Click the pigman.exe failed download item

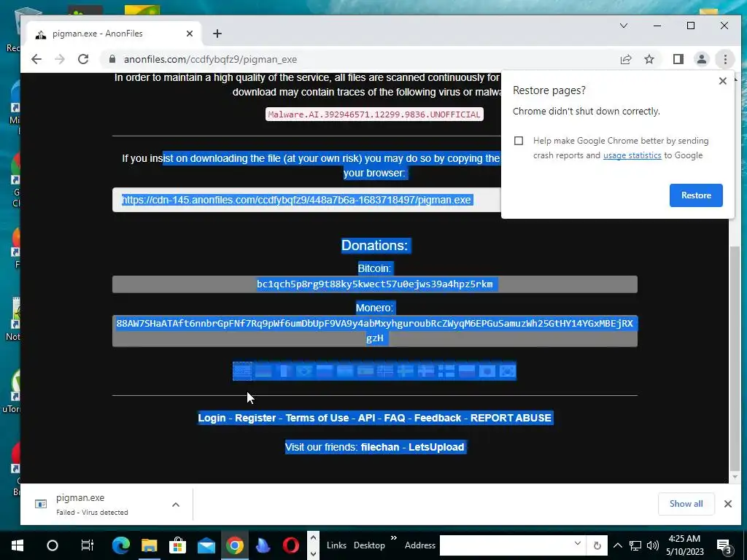(x=92, y=505)
